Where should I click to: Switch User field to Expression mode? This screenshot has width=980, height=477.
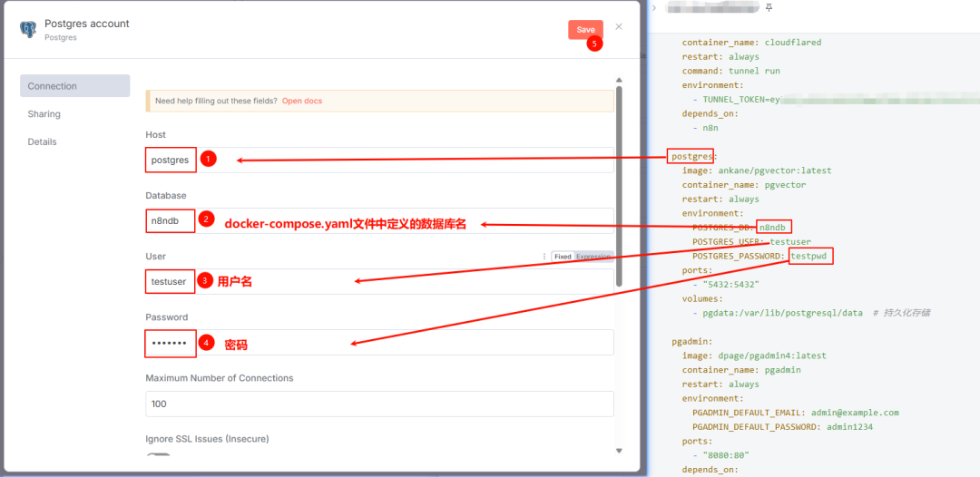pyautogui.click(x=593, y=257)
